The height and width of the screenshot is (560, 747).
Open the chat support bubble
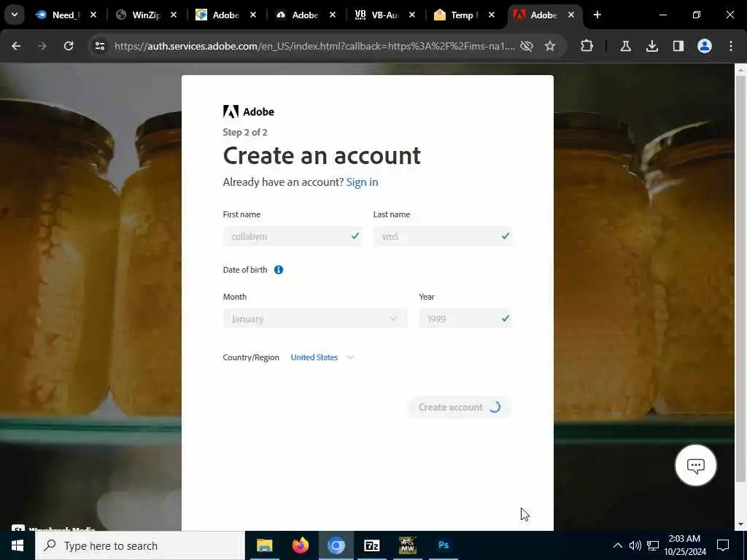pyautogui.click(x=695, y=465)
